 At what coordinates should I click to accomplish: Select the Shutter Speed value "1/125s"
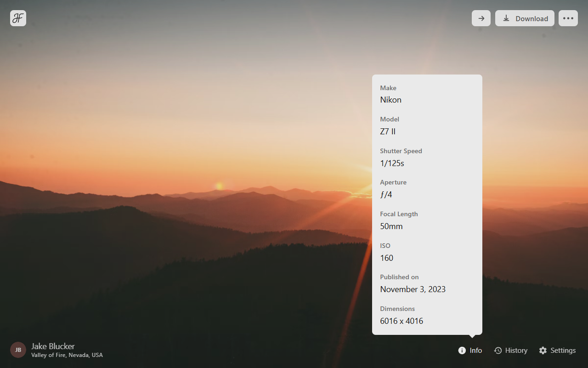tap(392, 163)
